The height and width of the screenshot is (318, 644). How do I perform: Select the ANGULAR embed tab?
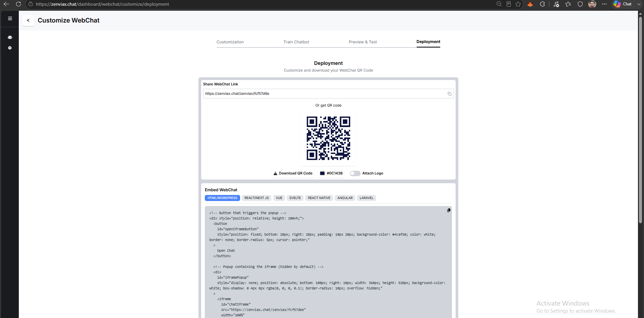345,198
